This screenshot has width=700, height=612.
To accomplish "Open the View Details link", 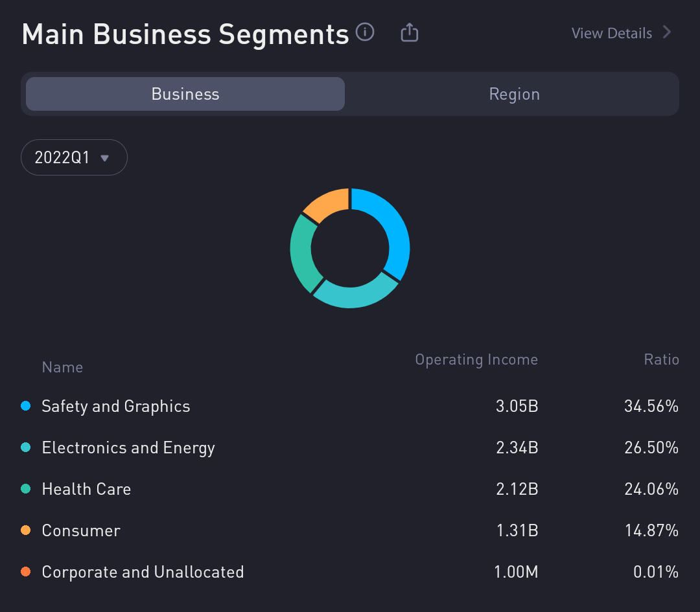I will (611, 33).
